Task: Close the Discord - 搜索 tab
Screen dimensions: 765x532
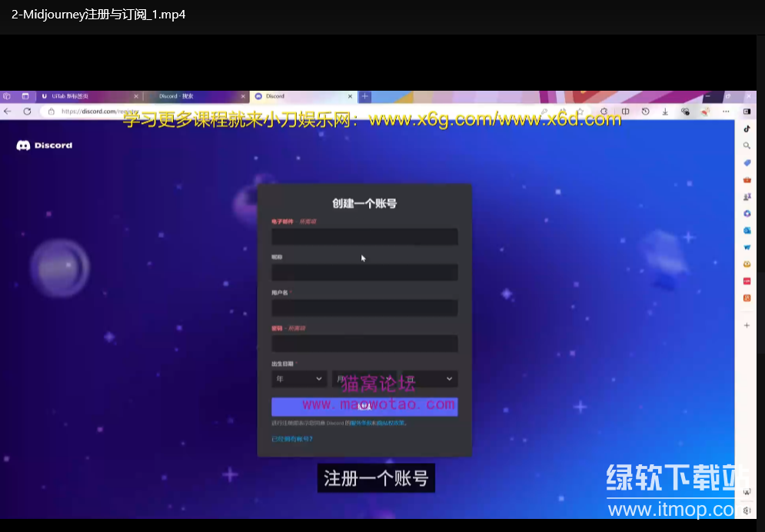Action: pyautogui.click(x=243, y=96)
